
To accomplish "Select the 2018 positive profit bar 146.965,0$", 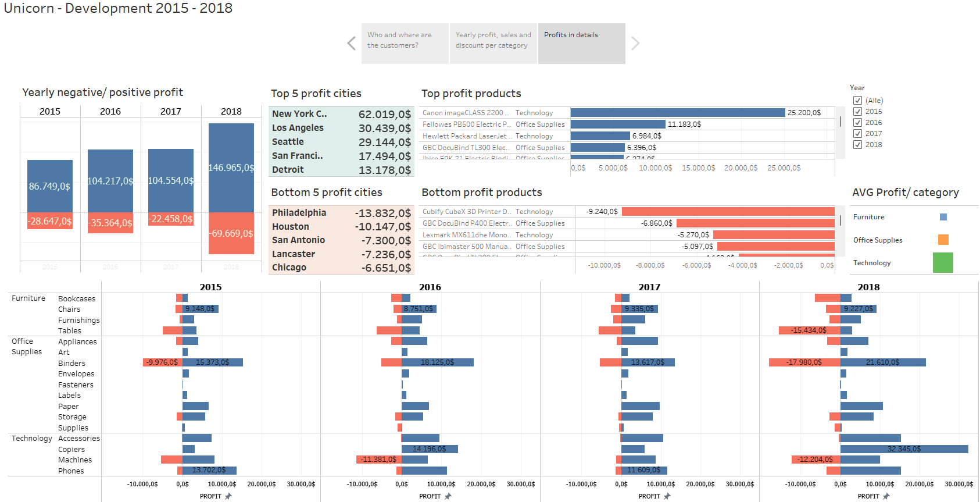I will coord(231,168).
